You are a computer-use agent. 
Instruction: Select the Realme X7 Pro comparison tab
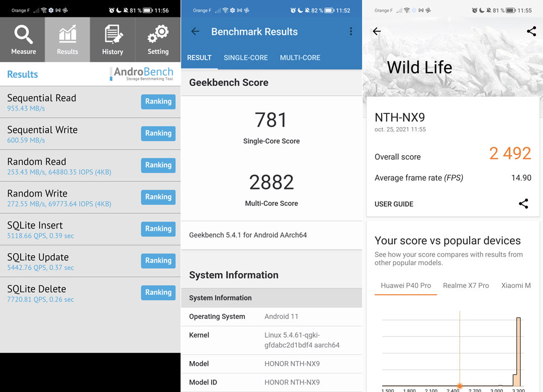coord(466,286)
